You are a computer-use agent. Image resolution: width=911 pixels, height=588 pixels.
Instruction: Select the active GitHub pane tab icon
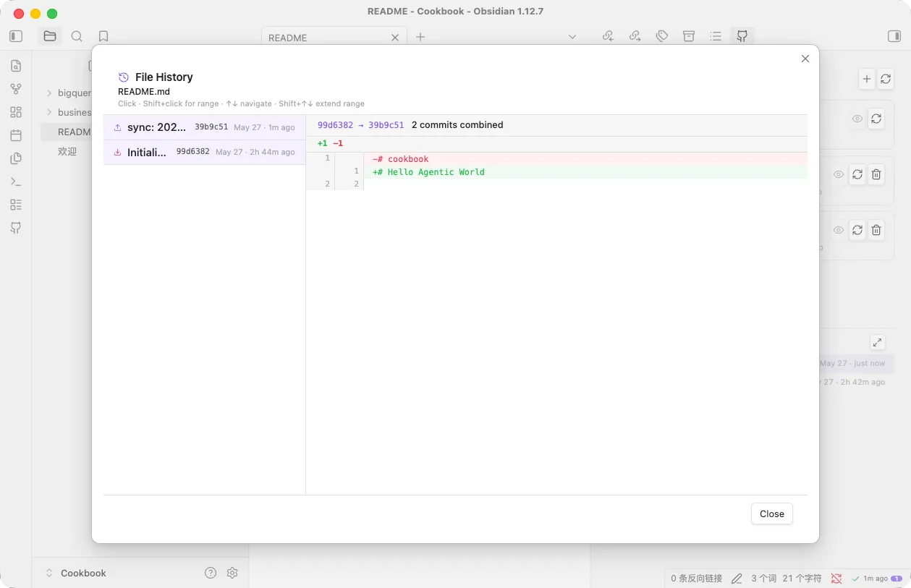(x=742, y=36)
